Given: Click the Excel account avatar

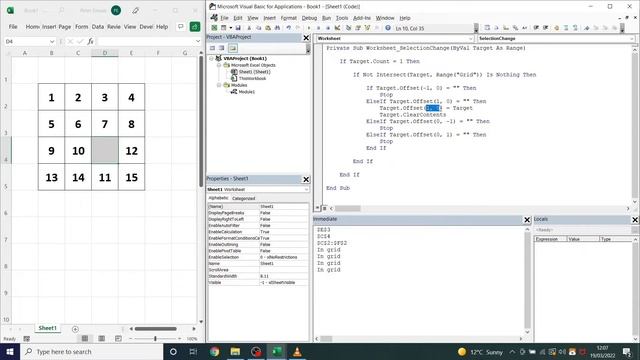Looking at the screenshot, I should pyautogui.click(x=116, y=10).
